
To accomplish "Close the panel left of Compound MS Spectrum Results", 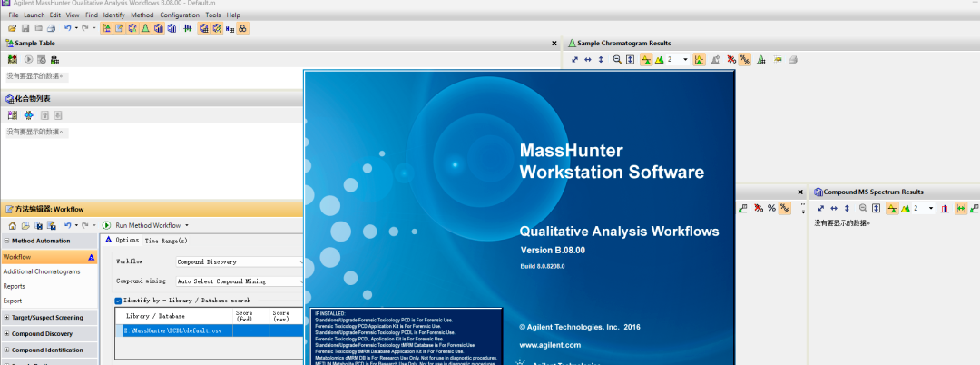I will 800,192.
